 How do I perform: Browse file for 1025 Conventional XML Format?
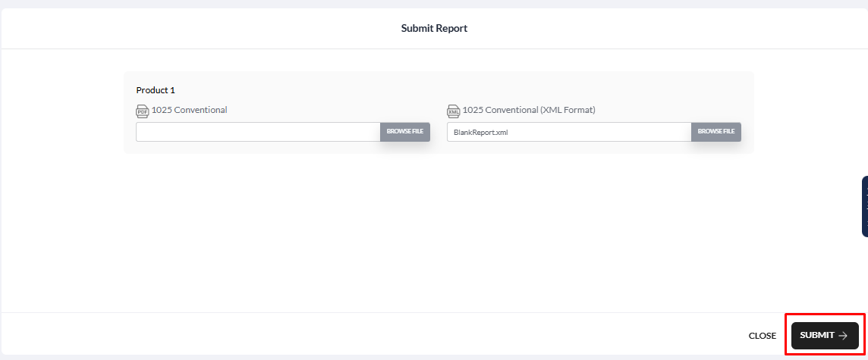coord(715,132)
